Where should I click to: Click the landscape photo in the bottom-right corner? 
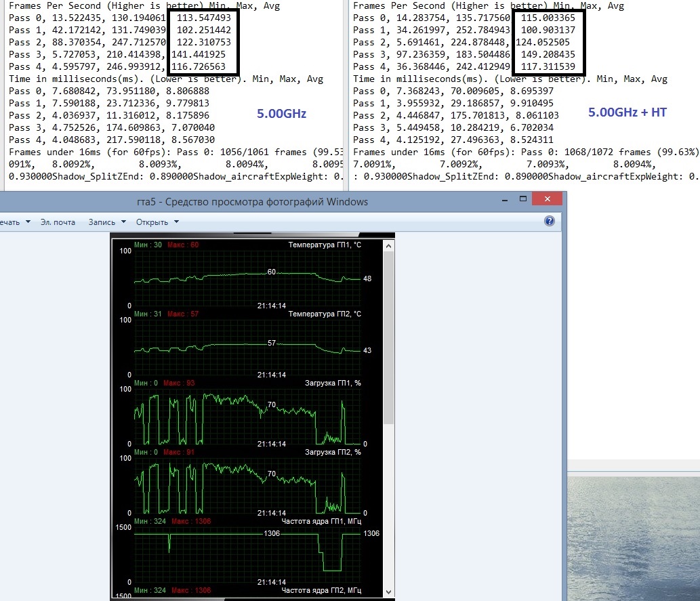pyautogui.click(x=634, y=535)
